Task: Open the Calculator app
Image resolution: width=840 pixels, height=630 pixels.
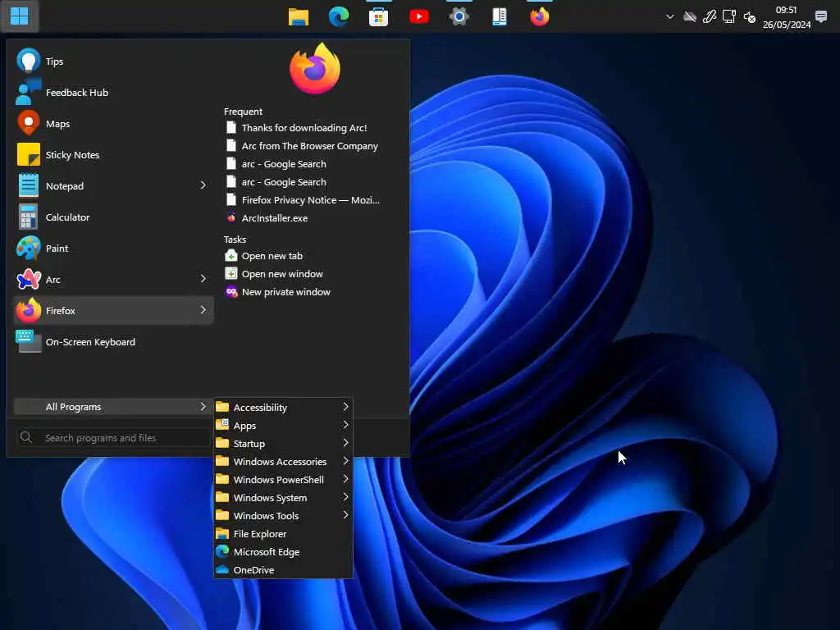Action: (113, 217)
